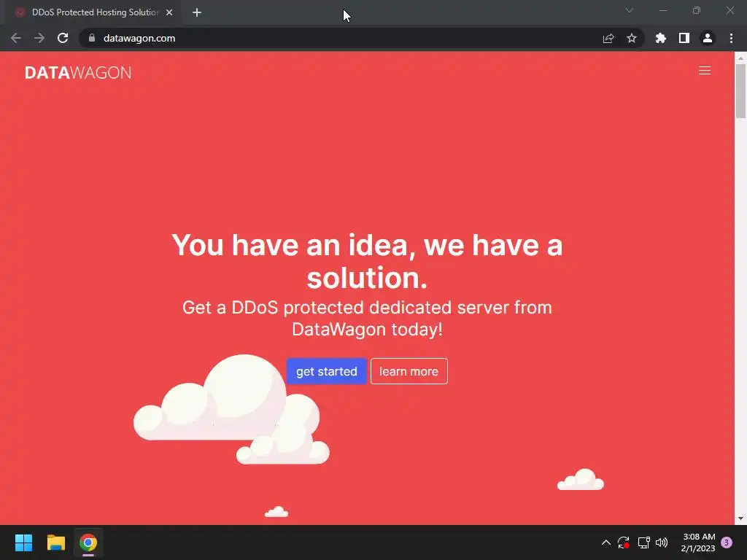This screenshot has height=560, width=747.
Task: Open the clock showing 3:08 AM
Action: point(698,542)
